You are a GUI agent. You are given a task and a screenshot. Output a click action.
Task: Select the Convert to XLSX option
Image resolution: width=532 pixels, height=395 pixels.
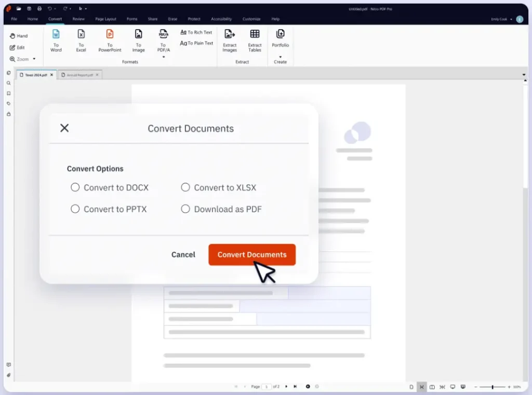(x=185, y=187)
